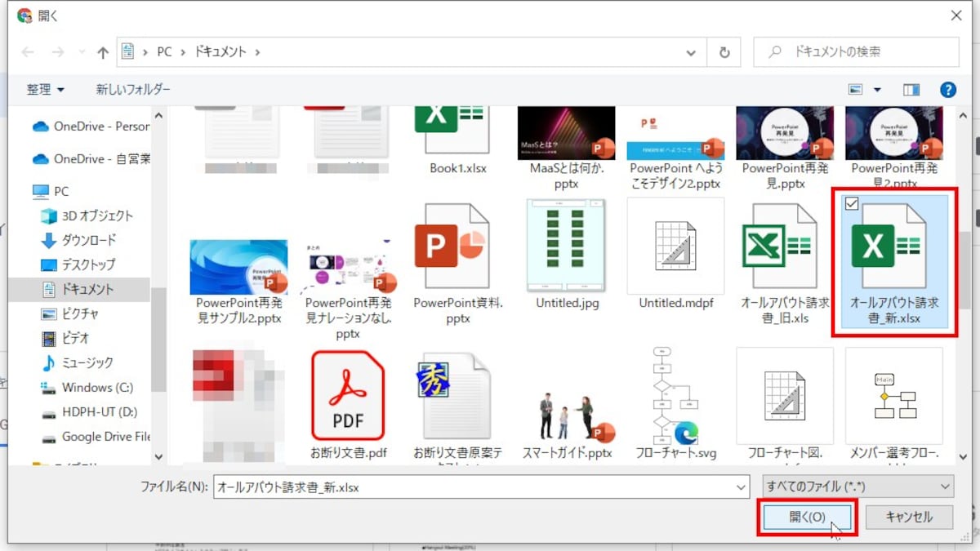The image size is (980, 551).
Task: Open ダウンロード folder in sidebar
Action: click(x=78, y=240)
